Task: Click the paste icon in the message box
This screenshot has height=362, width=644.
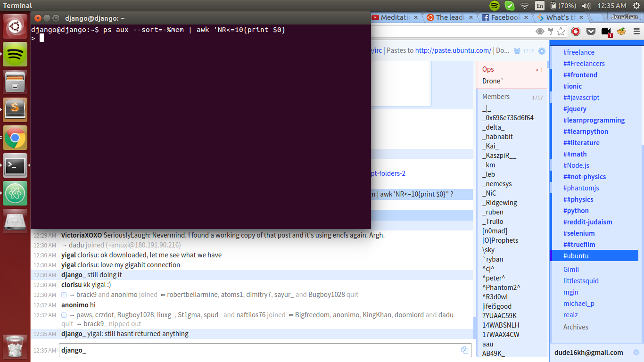Action: [x=464, y=350]
